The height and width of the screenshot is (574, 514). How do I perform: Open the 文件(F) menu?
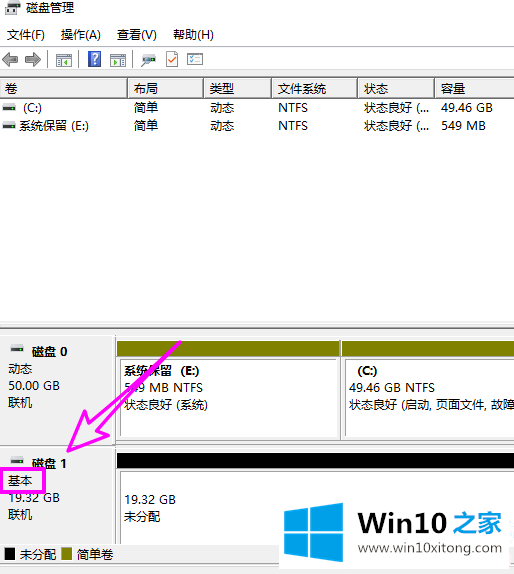click(x=26, y=35)
